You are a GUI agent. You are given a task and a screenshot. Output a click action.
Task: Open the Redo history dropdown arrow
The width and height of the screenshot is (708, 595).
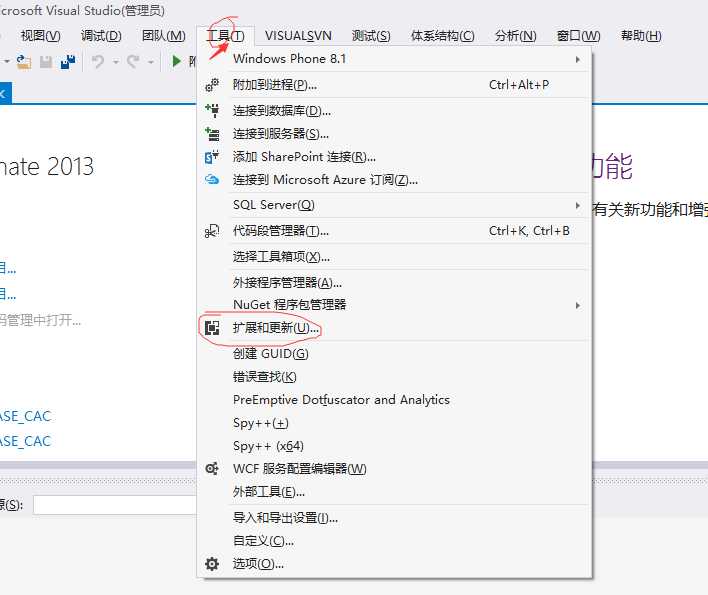click(x=151, y=61)
